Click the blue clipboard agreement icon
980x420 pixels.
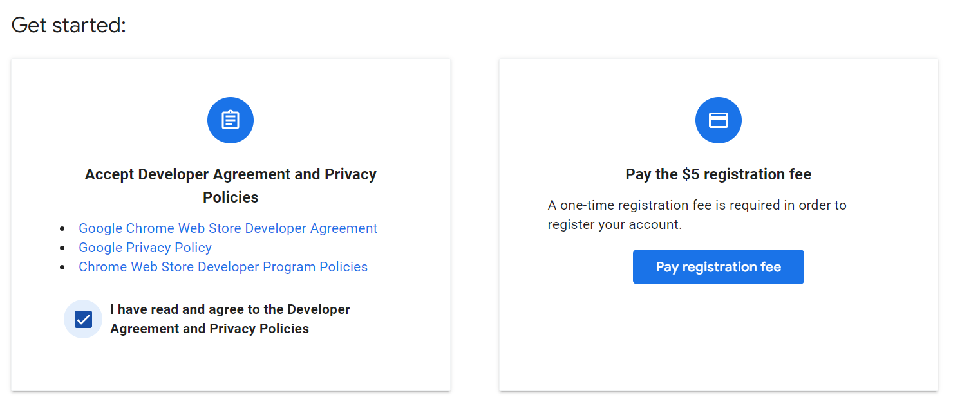click(231, 120)
